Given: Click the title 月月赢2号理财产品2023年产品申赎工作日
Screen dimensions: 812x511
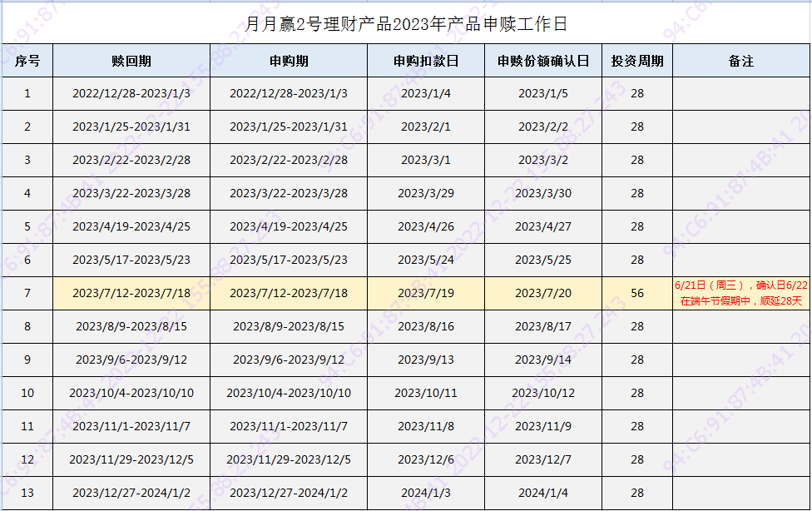Looking at the screenshot, I should (406, 24).
